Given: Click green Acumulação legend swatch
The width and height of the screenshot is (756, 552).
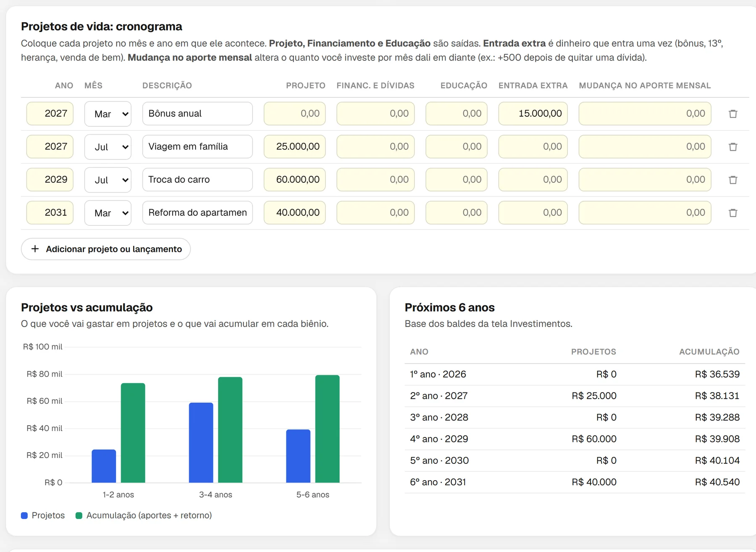Looking at the screenshot, I should pyautogui.click(x=79, y=515).
